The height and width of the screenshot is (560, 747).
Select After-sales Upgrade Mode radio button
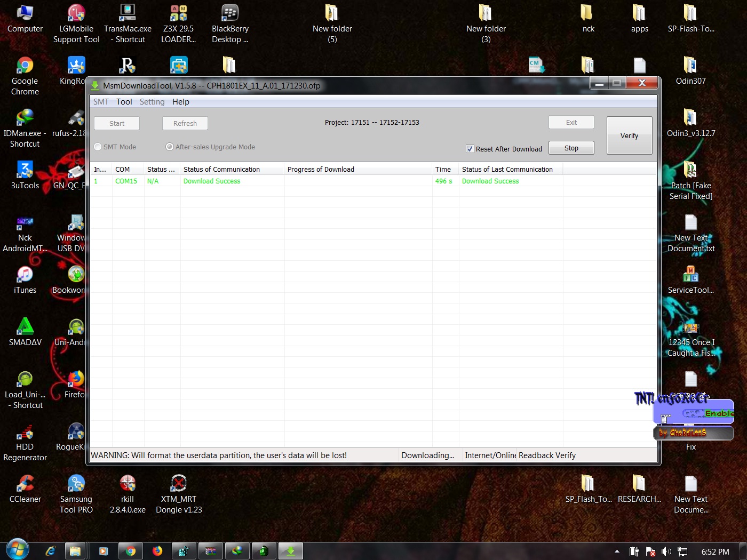[x=170, y=147]
